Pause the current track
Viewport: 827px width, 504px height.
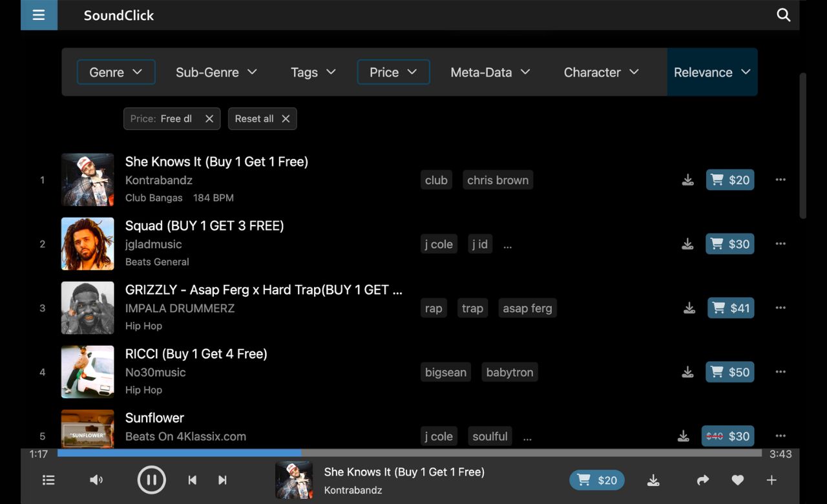tap(152, 480)
